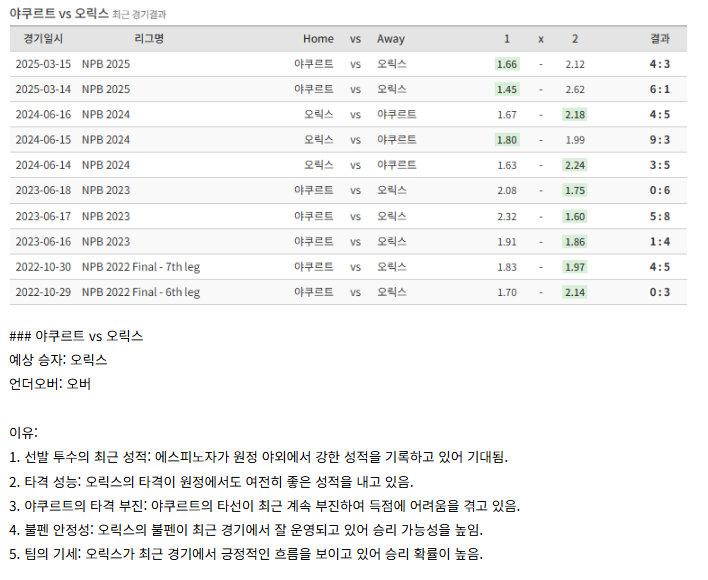708x580 pixels.
Task: Click highlighted odds 1.97
Action: 575,267
